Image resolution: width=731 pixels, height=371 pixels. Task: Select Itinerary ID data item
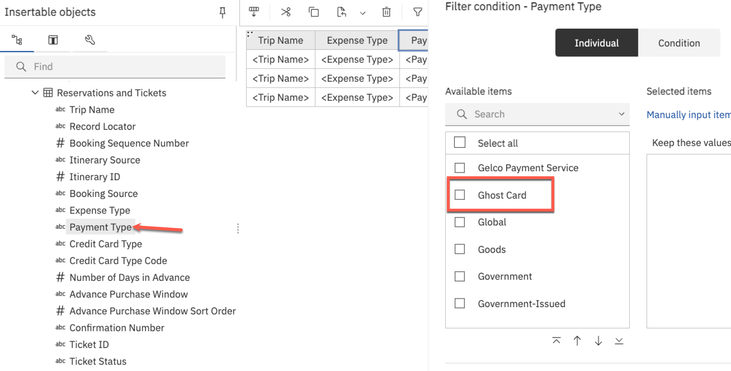95,177
